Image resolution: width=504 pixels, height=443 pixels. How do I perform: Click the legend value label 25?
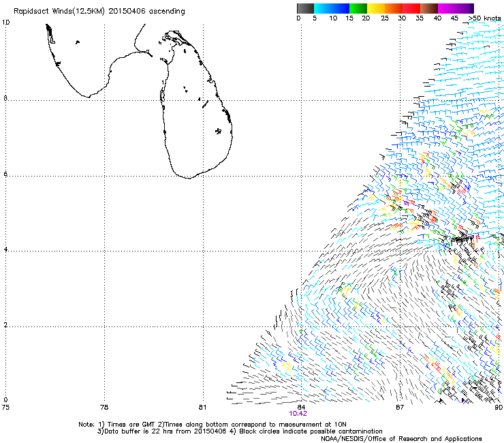385,18
